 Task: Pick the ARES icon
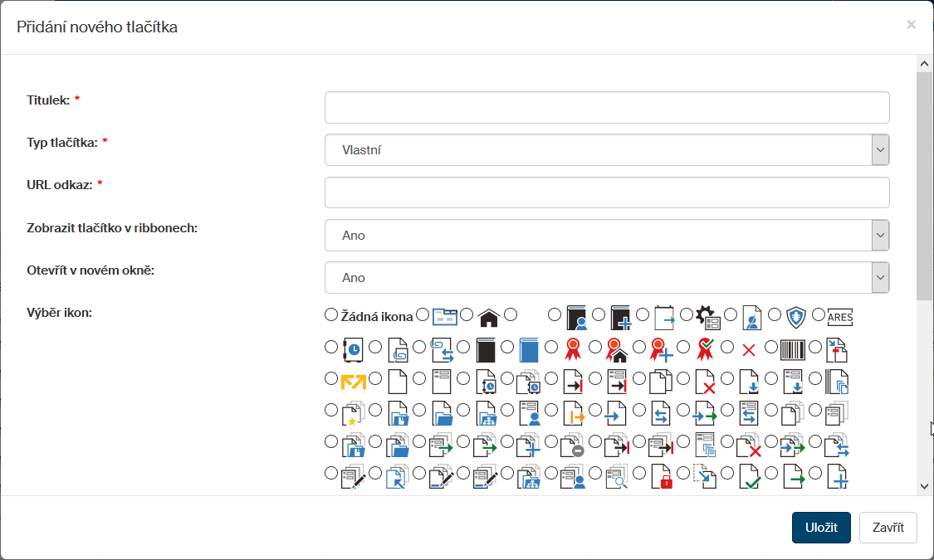pyautogui.click(x=839, y=317)
